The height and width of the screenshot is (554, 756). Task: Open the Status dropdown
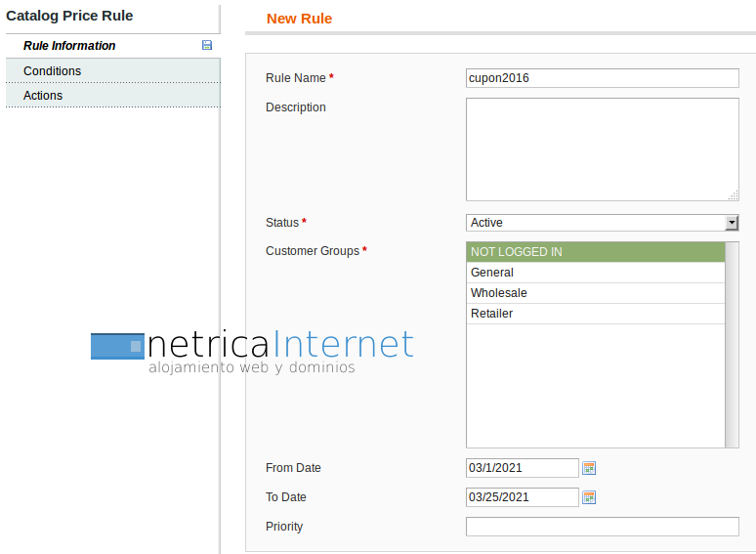(x=596, y=223)
